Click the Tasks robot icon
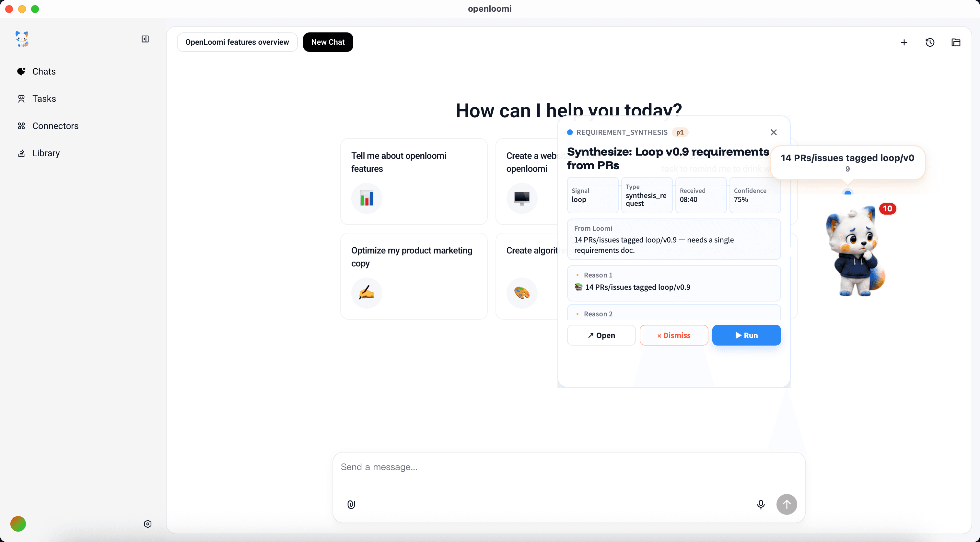 [x=21, y=99]
